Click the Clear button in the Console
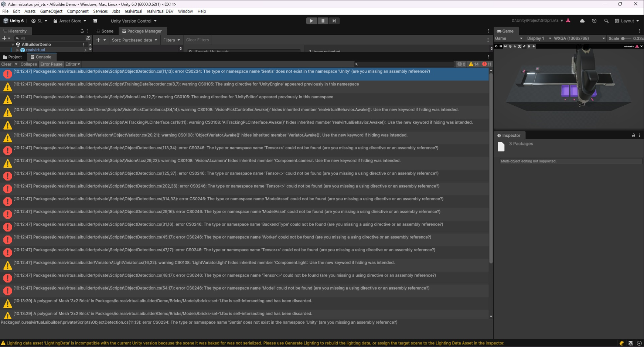This screenshot has width=644, height=347. pos(6,64)
